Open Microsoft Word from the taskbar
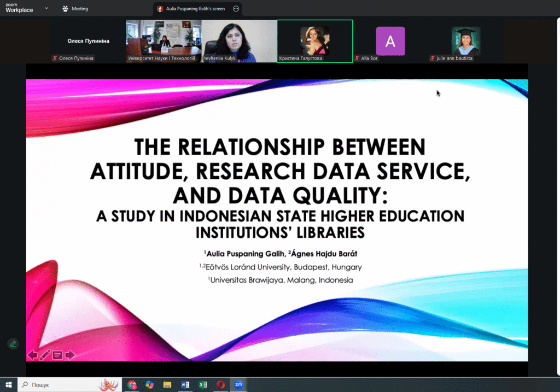 coord(185,384)
